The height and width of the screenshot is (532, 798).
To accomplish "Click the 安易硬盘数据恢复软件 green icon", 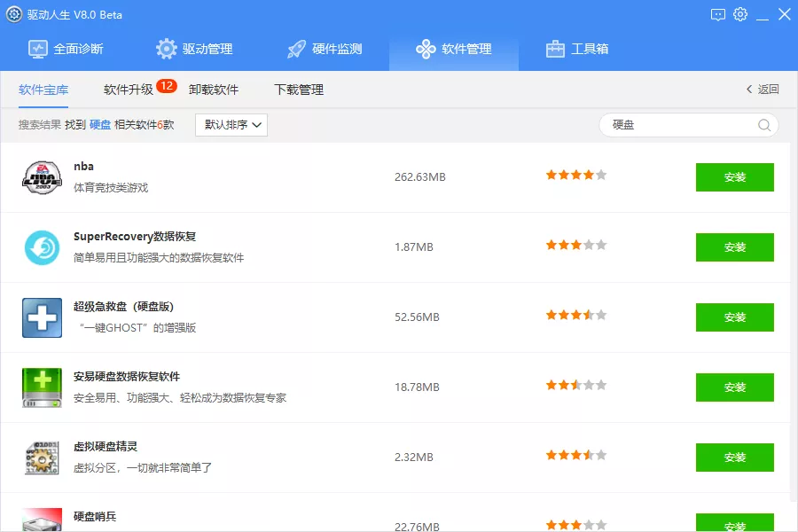I will 42,387.
